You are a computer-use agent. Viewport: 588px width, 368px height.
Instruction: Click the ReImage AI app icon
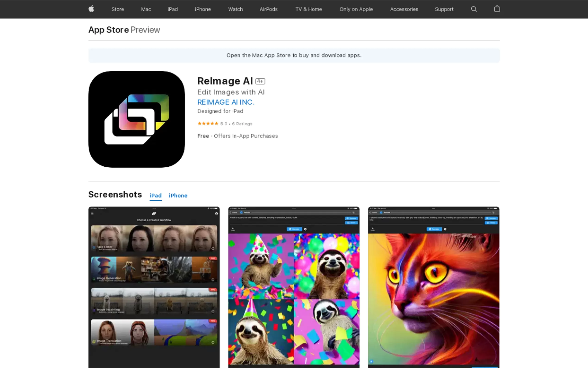click(x=136, y=119)
